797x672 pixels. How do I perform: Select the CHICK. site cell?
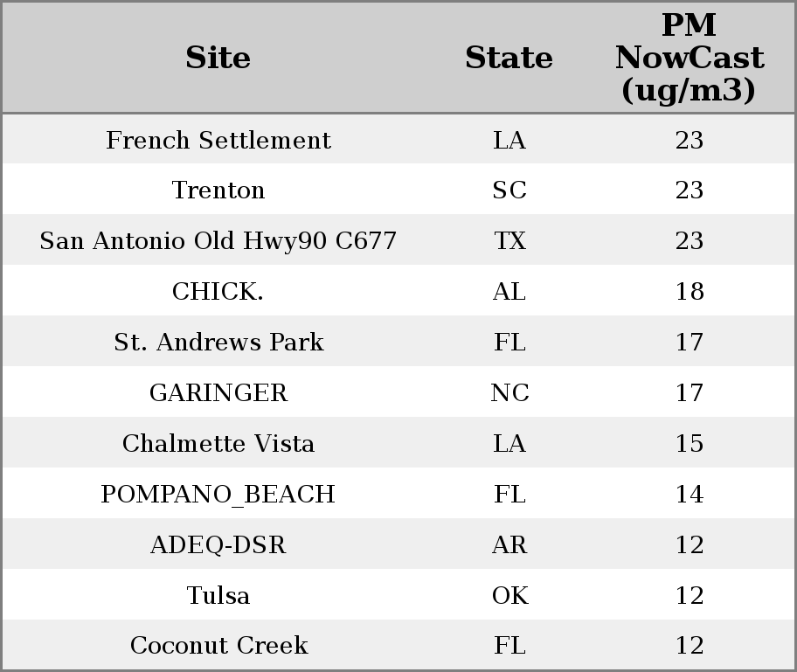pyautogui.click(x=218, y=292)
